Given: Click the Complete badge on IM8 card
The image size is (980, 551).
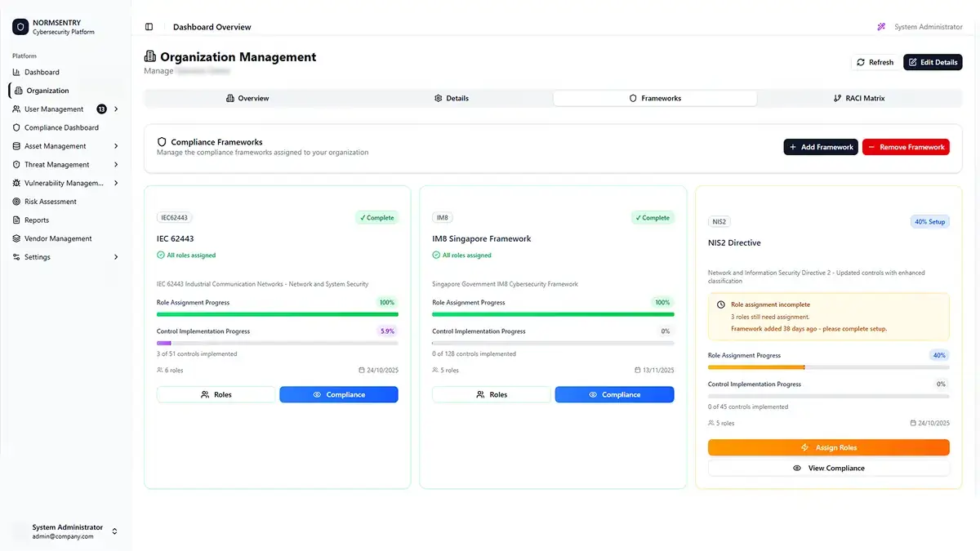Looking at the screenshot, I should (x=653, y=218).
